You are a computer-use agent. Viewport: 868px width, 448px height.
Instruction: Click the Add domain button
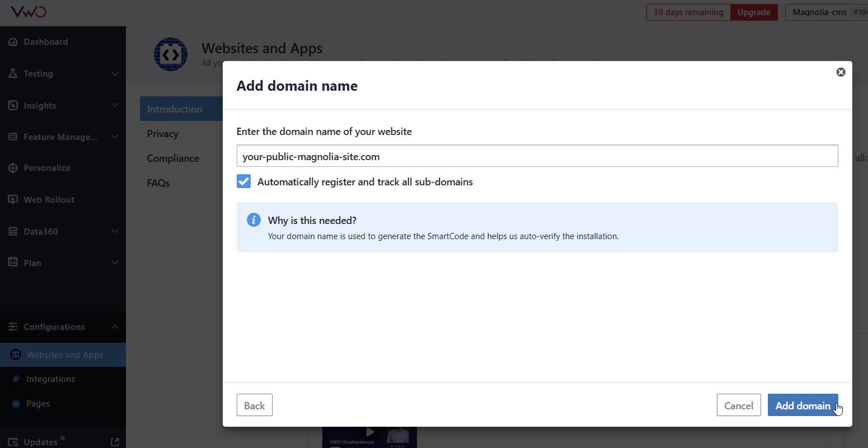pos(803,405)
